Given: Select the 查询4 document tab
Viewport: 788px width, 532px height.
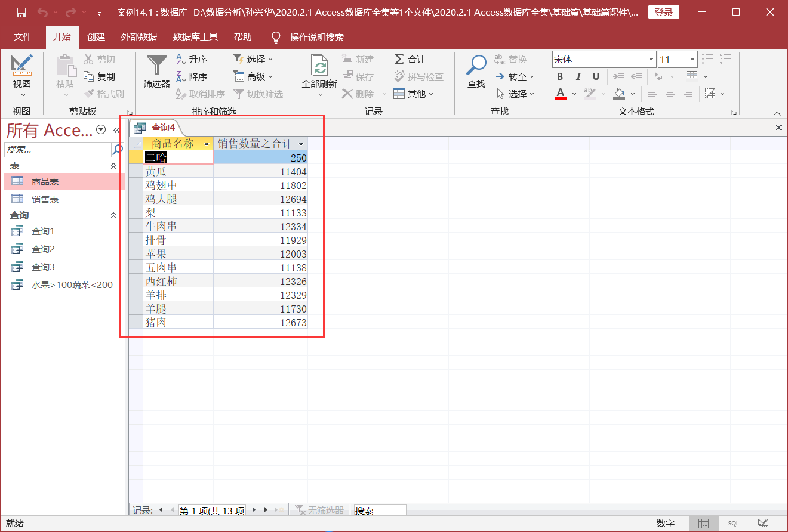Looking at the screenshot, I should (x=156, y=127).
